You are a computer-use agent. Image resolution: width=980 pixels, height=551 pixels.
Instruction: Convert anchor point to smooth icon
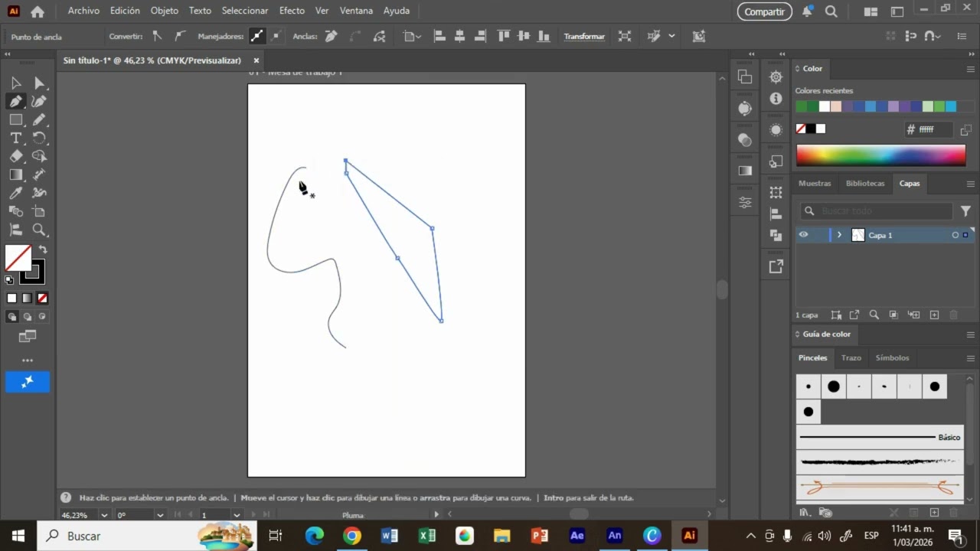[x=180, y=36]
